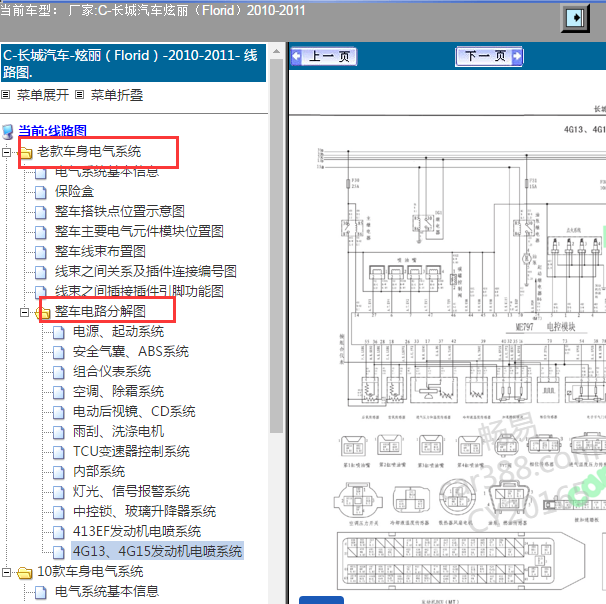The image size is (606, 604).
Task: Open 电动后视镜、CD系统 diagram
Action: point(134,412)
